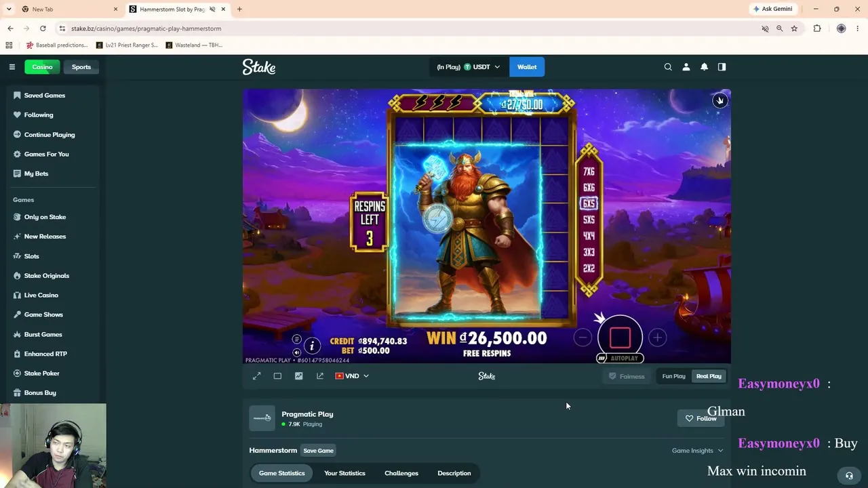Open Bonus Buy category
This screenshot has height=488, width=868.
(40, 393)
